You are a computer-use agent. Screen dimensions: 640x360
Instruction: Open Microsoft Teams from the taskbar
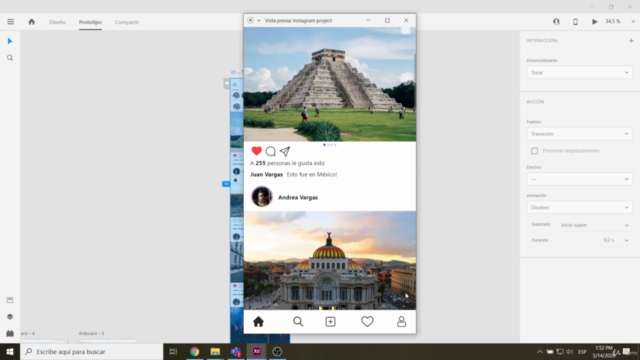236,351
